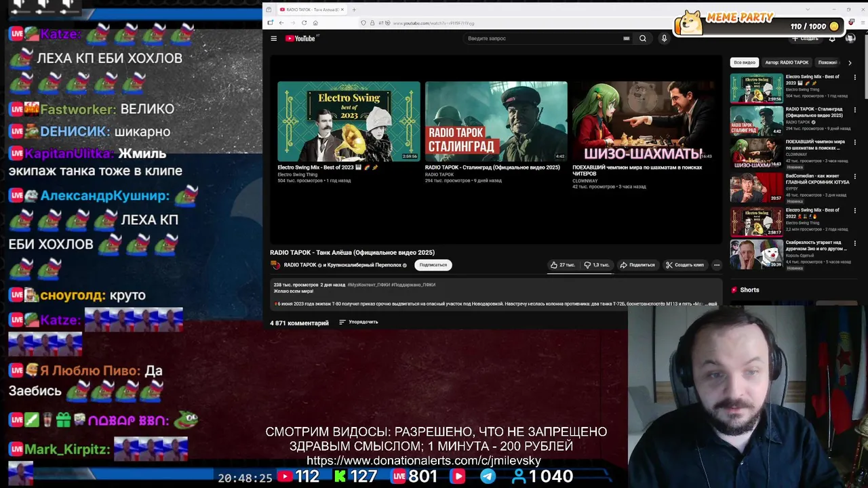Click the Telegram icon in bottom stats bar

488,476
